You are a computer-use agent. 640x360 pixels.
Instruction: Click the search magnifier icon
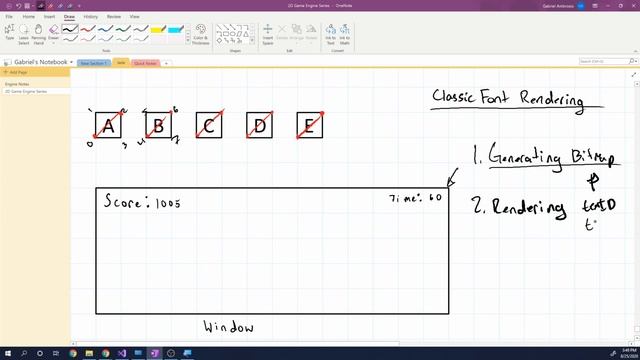(631, 61)
